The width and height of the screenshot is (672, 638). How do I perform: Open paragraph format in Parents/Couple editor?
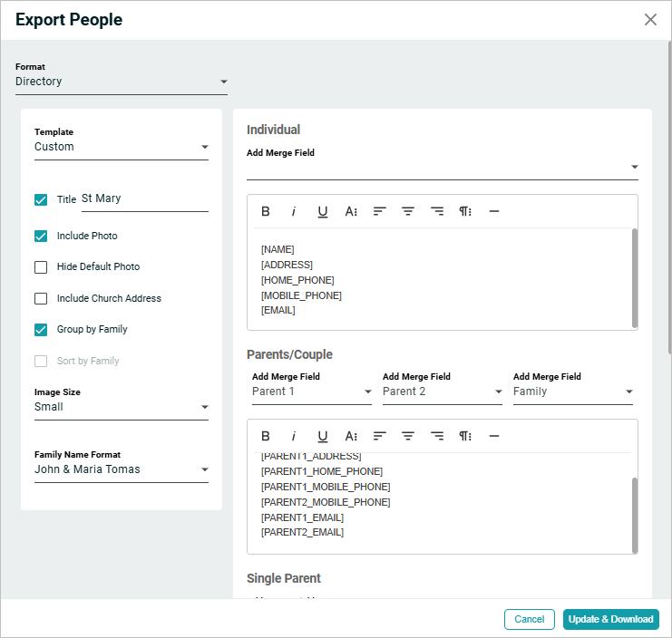pos(465,436)
